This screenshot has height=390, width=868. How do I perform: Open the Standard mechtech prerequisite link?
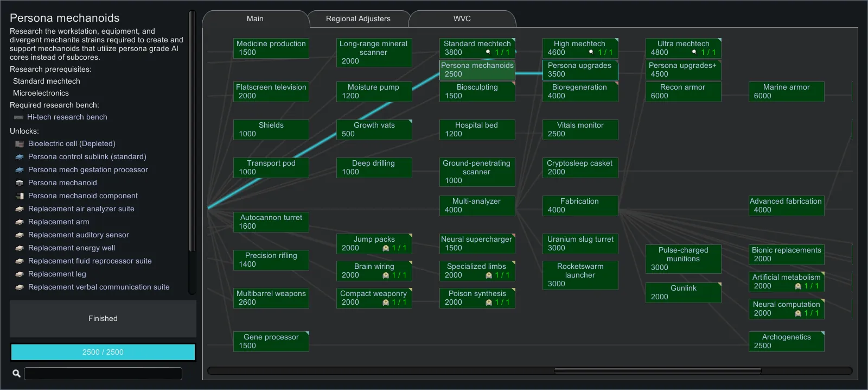pos(47,81)
